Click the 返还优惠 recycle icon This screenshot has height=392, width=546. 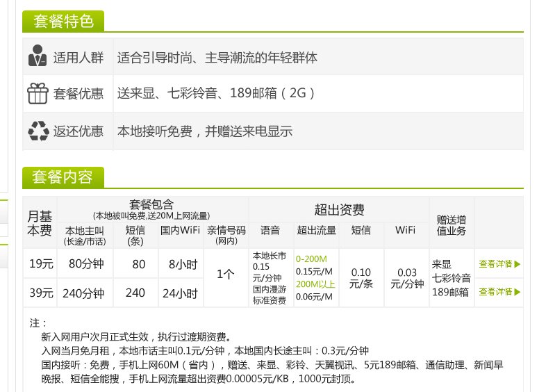click(x=39, y=131)
